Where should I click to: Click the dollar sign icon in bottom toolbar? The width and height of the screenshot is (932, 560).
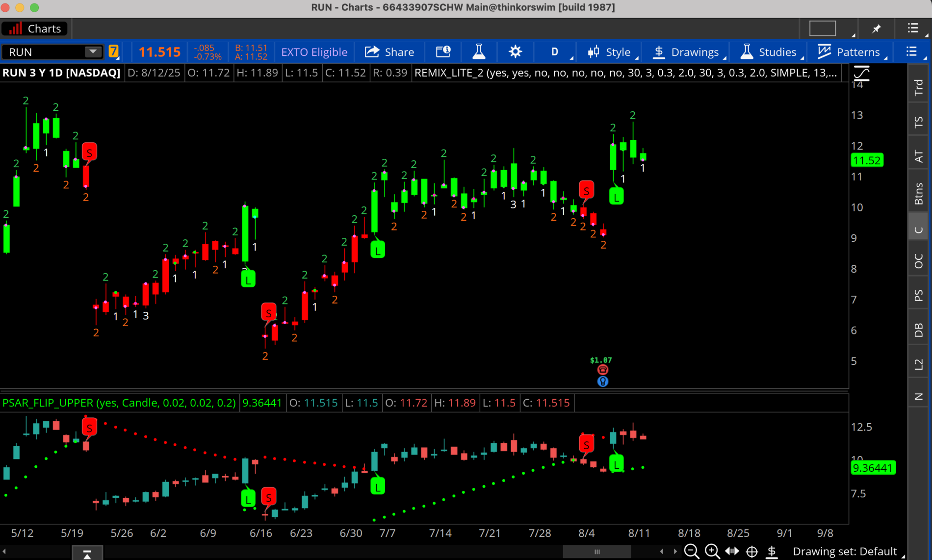tap(772, 551)
